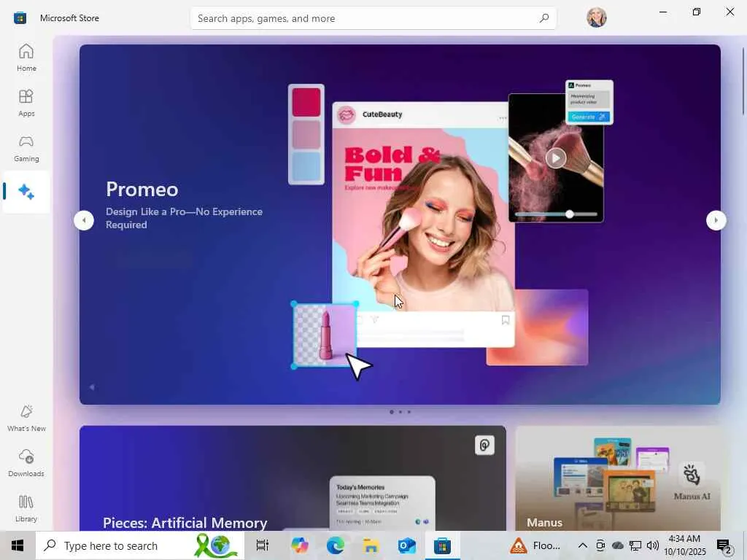The image size is (747, 560).
Task: Show previous carousel banner
Action: (x=84, y=220)
